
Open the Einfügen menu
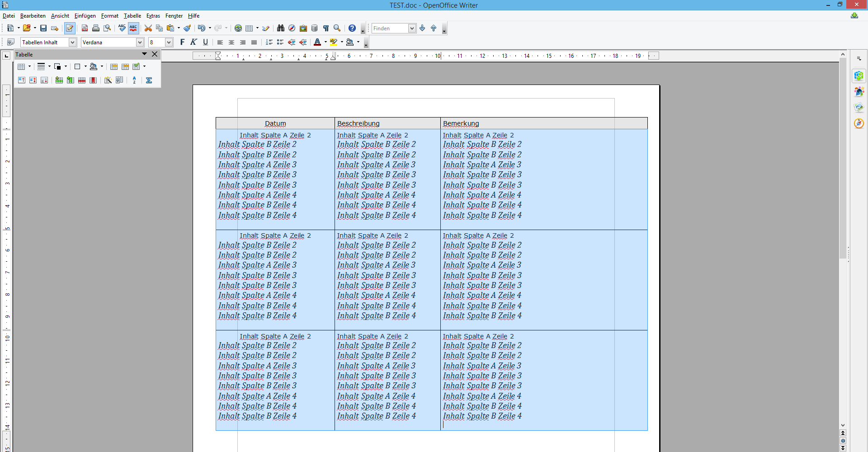point(85,16)
